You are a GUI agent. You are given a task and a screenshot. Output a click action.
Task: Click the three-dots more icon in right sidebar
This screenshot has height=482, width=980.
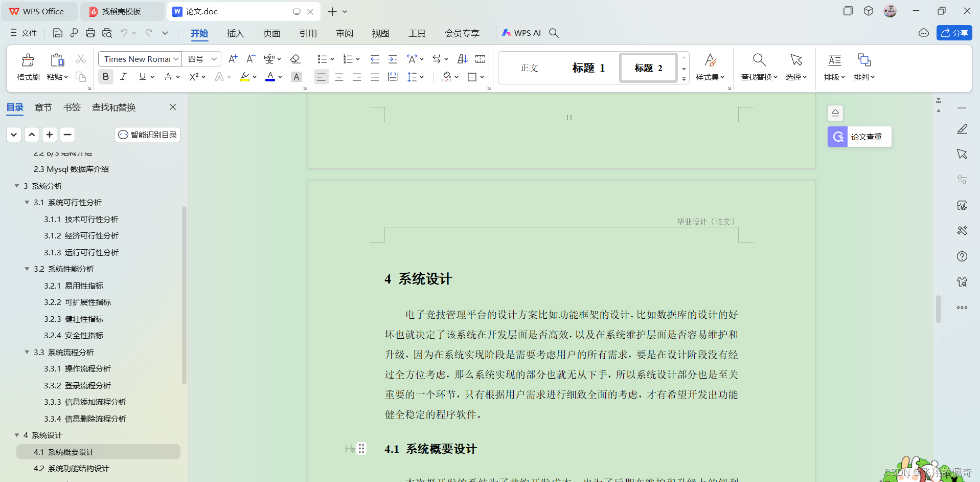(x=962, y=308)
